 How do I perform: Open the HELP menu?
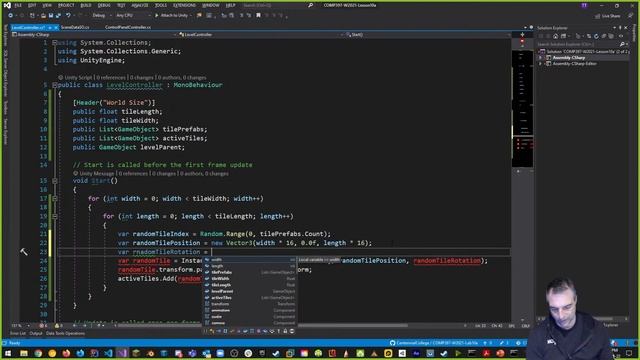point(231,5)
